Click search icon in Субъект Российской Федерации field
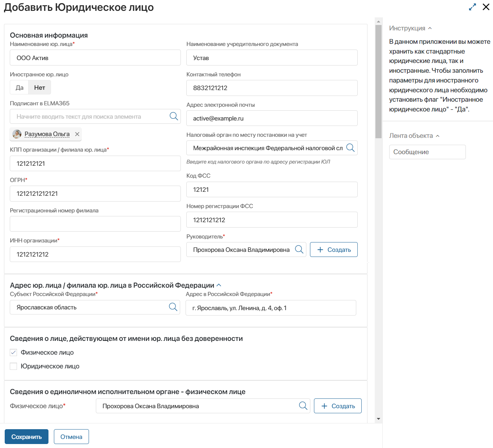 173,307
